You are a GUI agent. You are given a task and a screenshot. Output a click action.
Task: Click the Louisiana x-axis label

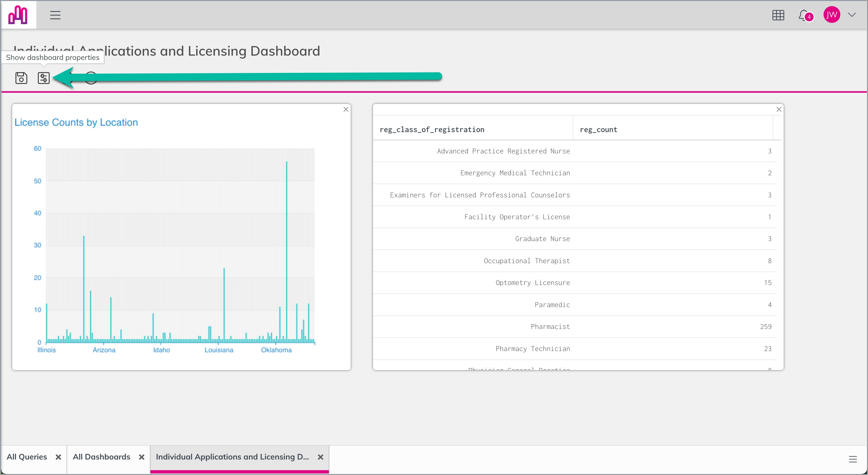tap(219, 350)
